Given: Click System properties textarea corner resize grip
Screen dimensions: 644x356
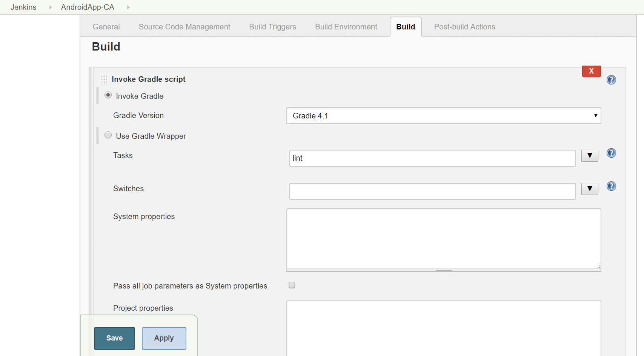Looking at the screenshot, I should (598, 266).
